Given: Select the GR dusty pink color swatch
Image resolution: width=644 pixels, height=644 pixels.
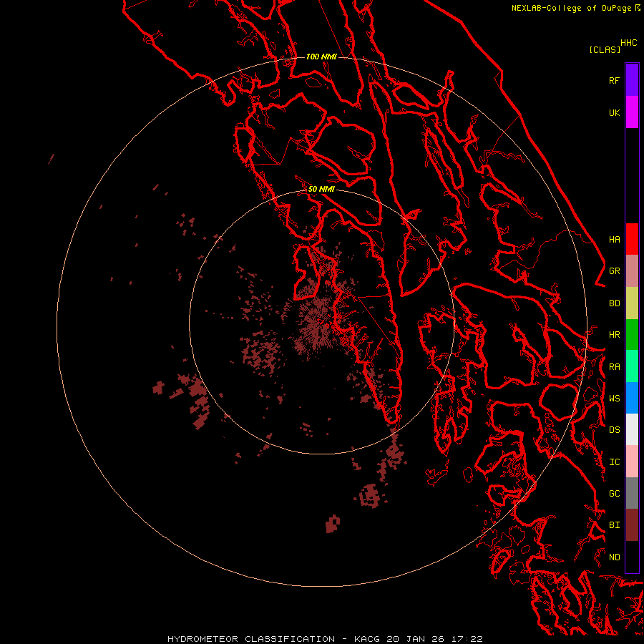Looking at the screenshot, I should point(632,271).
